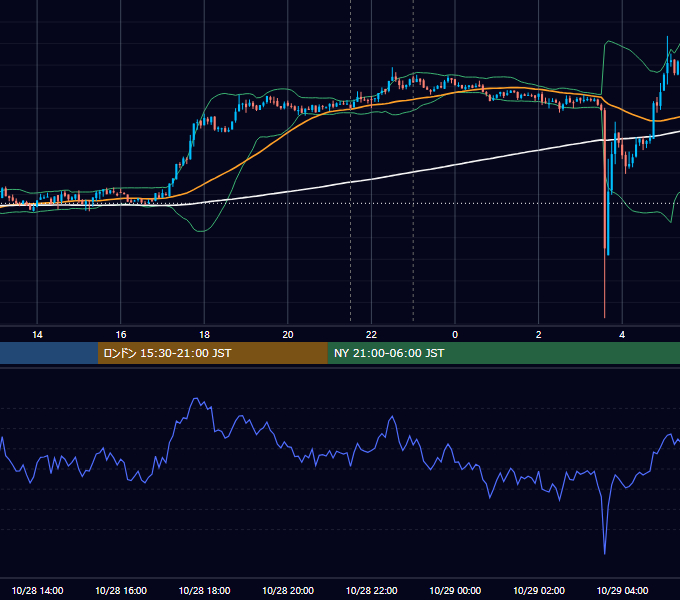Click the 10/28 16:00 time label
The image size is (680, 600).
point(121,590)
